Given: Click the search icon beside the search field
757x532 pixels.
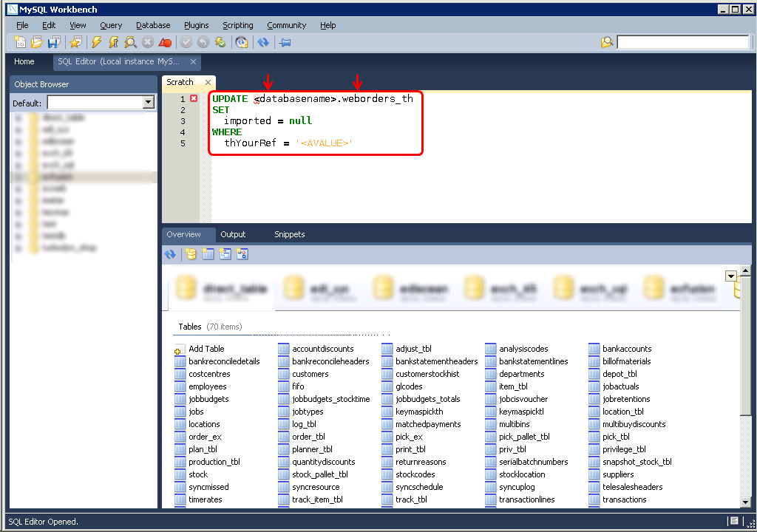Looking at the screenshot, I should pos(607,42).
